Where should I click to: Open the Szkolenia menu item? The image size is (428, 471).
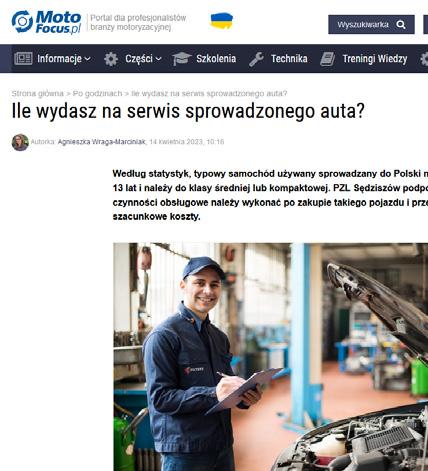216,59
